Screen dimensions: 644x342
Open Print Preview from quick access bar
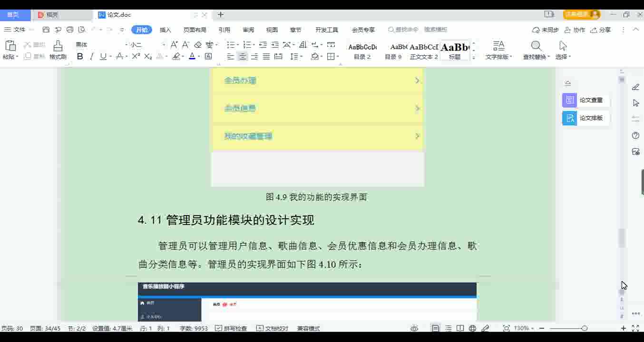82,30
